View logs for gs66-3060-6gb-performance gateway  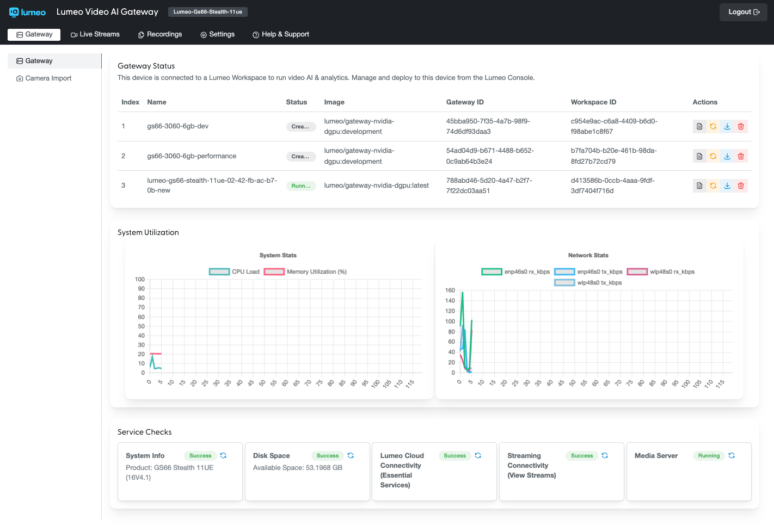(x=699, y=156)
